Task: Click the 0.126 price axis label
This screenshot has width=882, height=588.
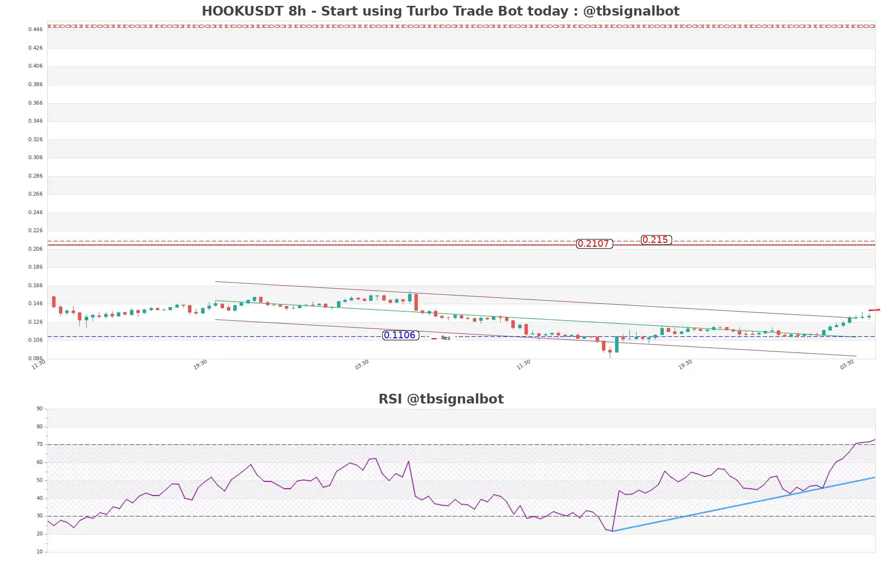Action: click(35, 322)
